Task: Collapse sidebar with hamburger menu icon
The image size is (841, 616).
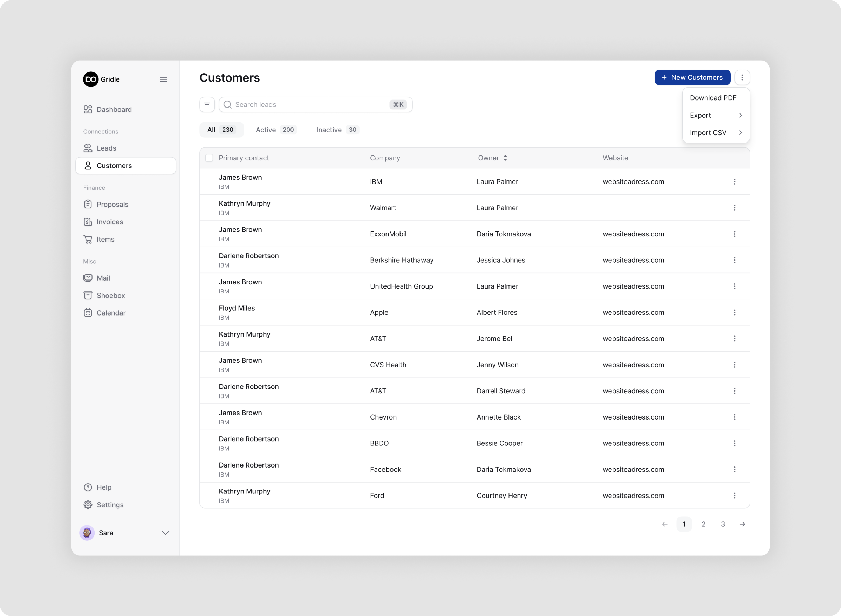Action: point(163,79)
